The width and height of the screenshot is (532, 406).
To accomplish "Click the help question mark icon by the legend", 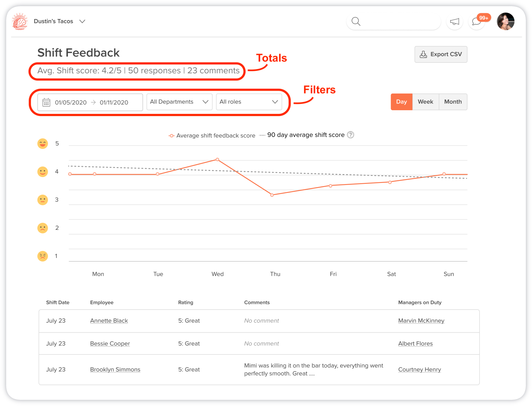I will (350, 135).
